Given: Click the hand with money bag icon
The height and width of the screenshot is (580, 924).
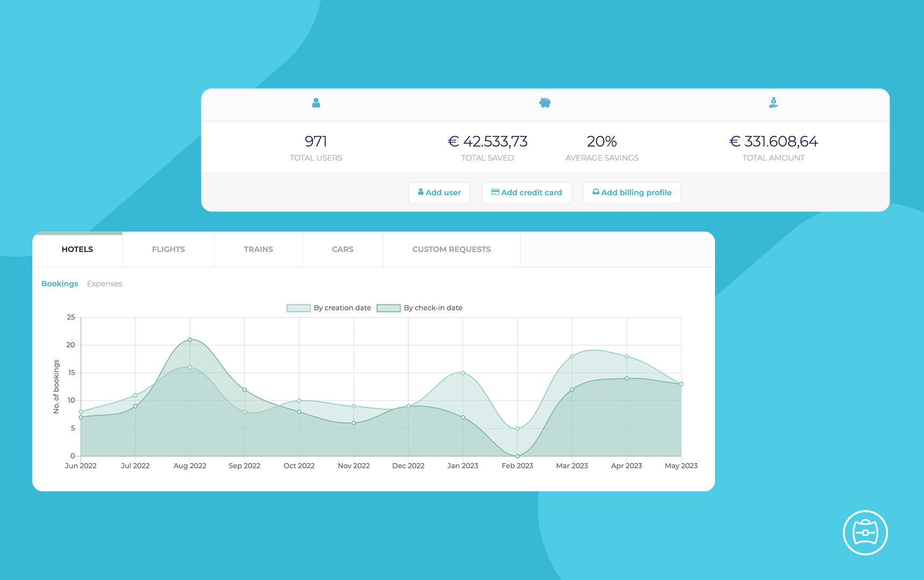Looking at the screenshot, I should click(774, 103).
